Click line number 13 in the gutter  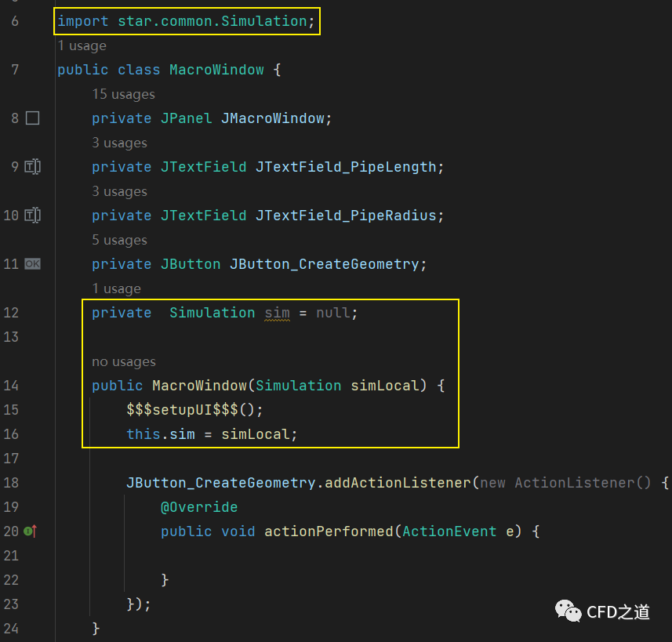pyautogui.click(x=11, y=337)
